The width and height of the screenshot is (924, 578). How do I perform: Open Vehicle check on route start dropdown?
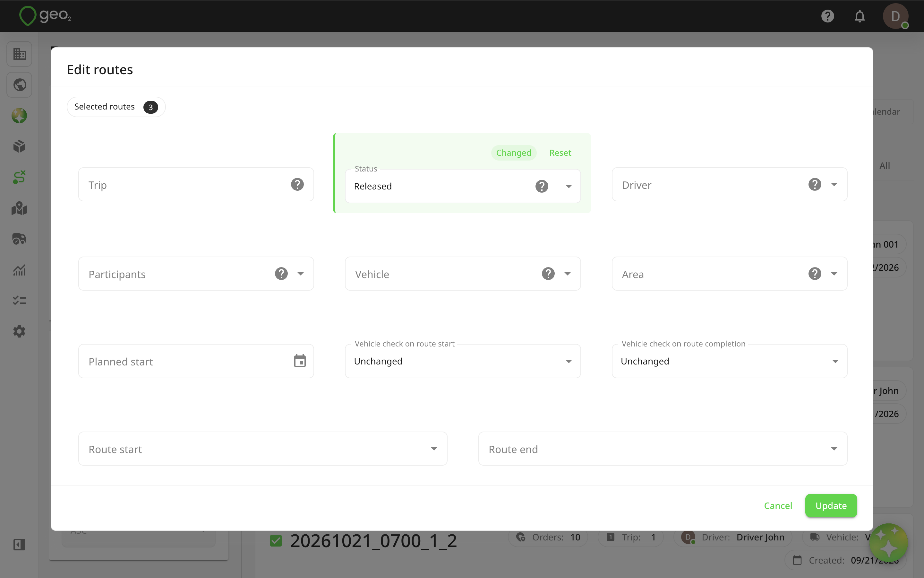[x=463, y=361]
